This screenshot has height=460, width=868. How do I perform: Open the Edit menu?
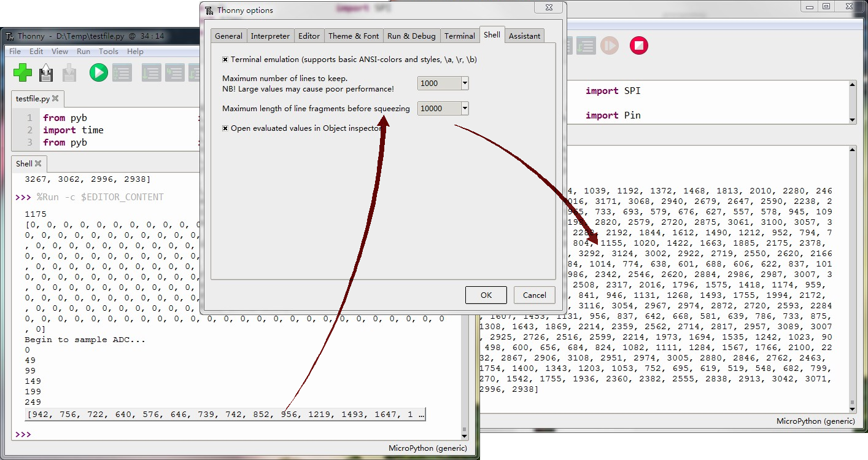pos(36,52)
